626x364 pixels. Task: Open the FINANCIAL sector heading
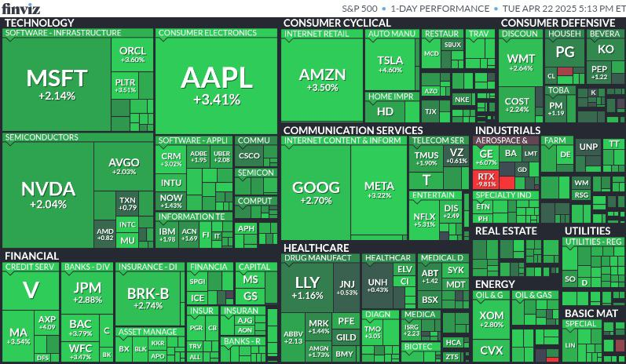click(x=32, y=256)
